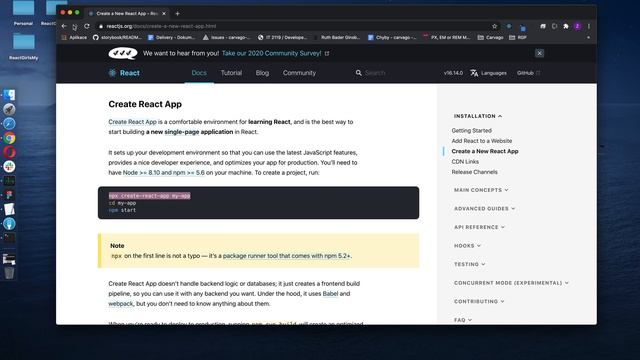
Task: Open the purple profile avatar
Action: click(577, 26)
